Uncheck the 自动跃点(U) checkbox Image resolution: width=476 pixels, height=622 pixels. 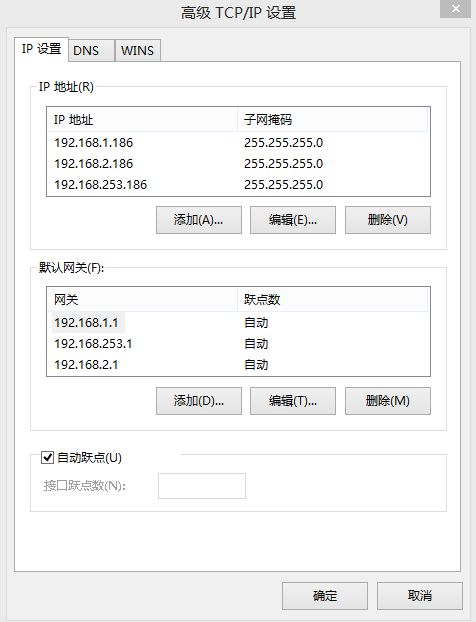point(48,458)
